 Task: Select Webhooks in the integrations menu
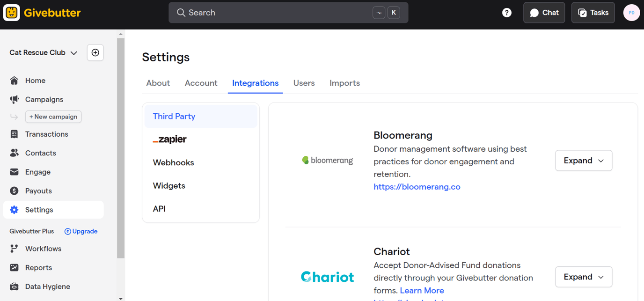coord(173,162)
